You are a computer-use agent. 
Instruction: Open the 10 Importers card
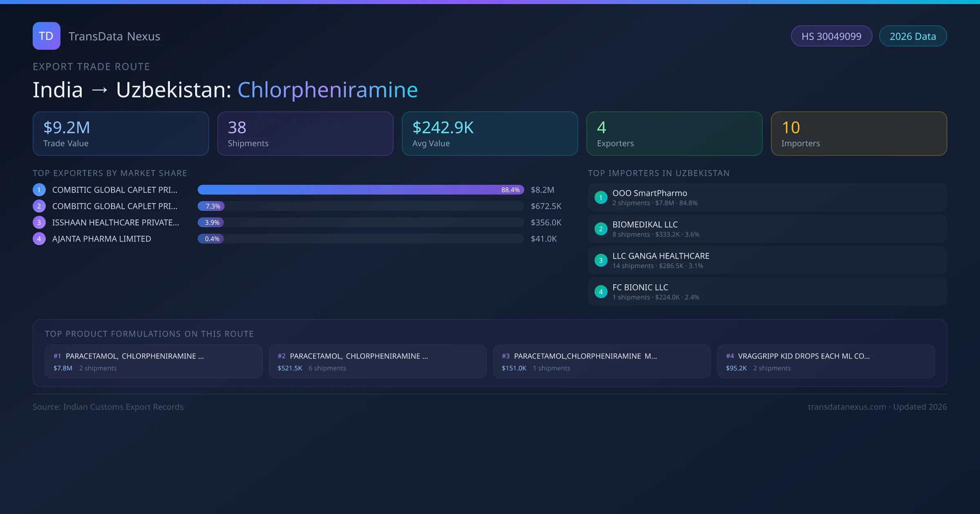click(x=859, y=133)
